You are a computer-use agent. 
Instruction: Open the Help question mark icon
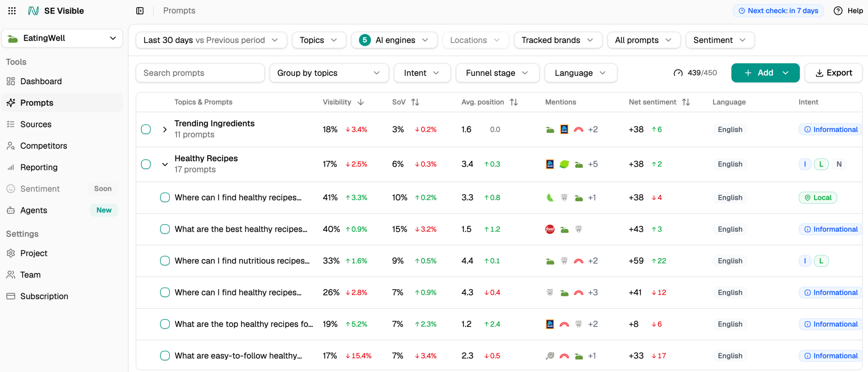[x=838, y=11]
